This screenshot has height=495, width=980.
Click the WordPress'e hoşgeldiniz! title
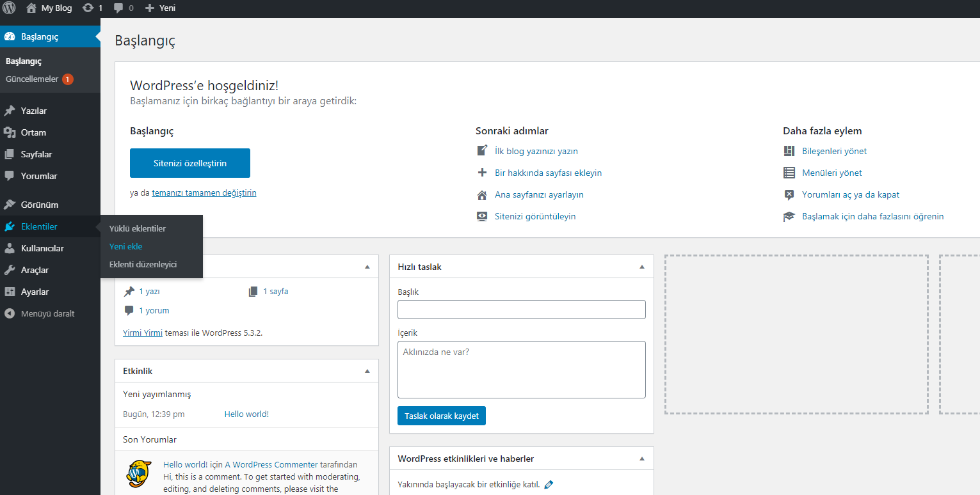pyautogui.click(x=204, y=86)
